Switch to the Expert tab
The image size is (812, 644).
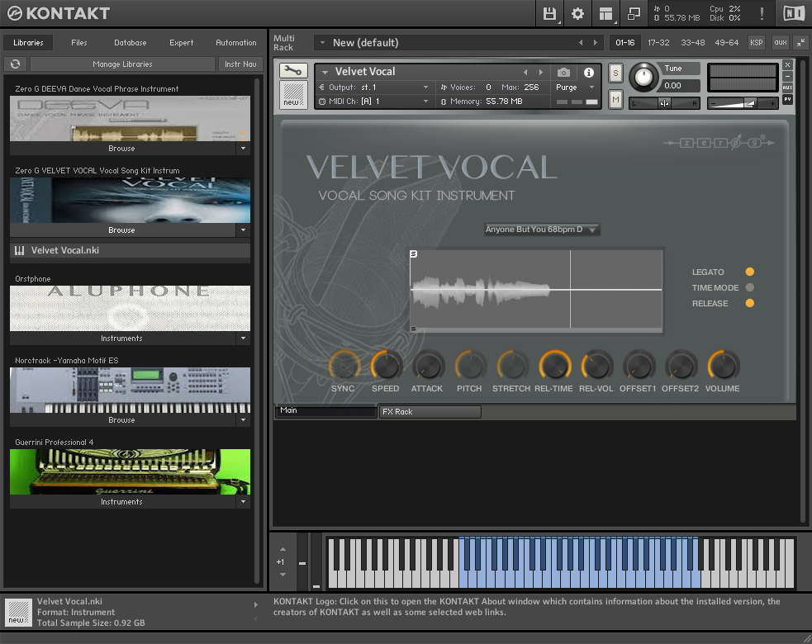coord(181,42)
